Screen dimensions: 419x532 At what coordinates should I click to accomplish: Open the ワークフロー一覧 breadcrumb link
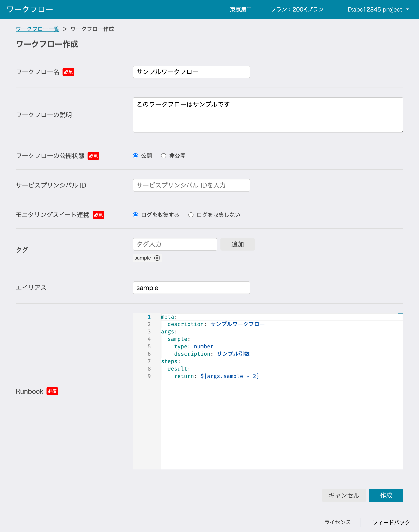click(x=37, y=29)
